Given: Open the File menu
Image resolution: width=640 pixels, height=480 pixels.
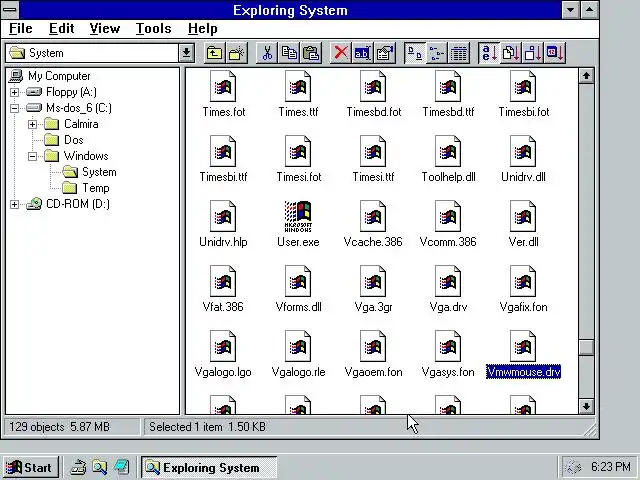Looking at the screenshot, I should 20,29.
